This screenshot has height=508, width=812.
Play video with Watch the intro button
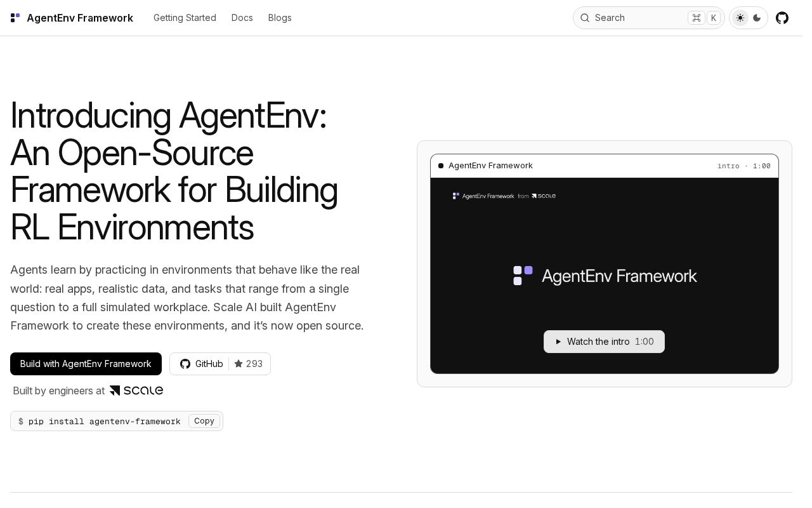[x=604, y=342]
